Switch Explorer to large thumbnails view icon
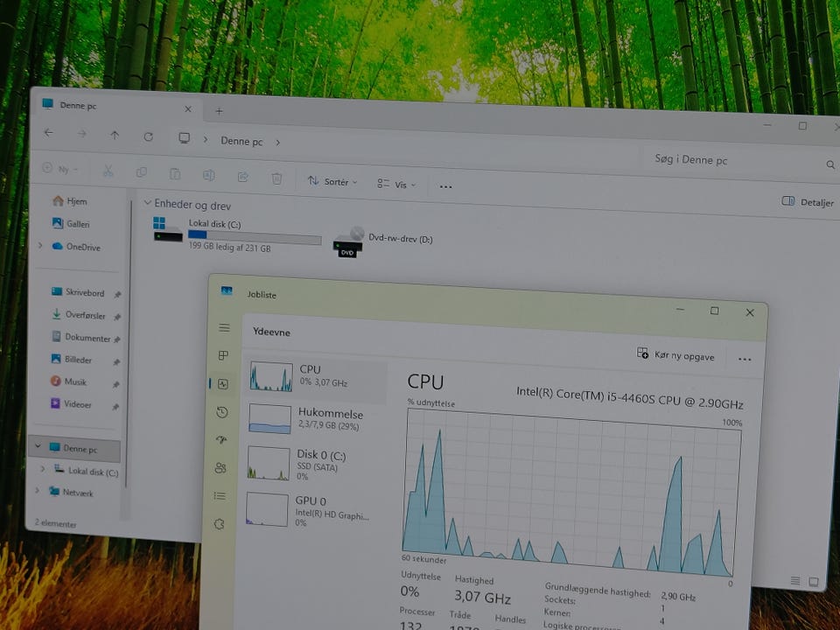Image resolution: width=840 pixels, height=630 pixels. [x=813, y=582]
